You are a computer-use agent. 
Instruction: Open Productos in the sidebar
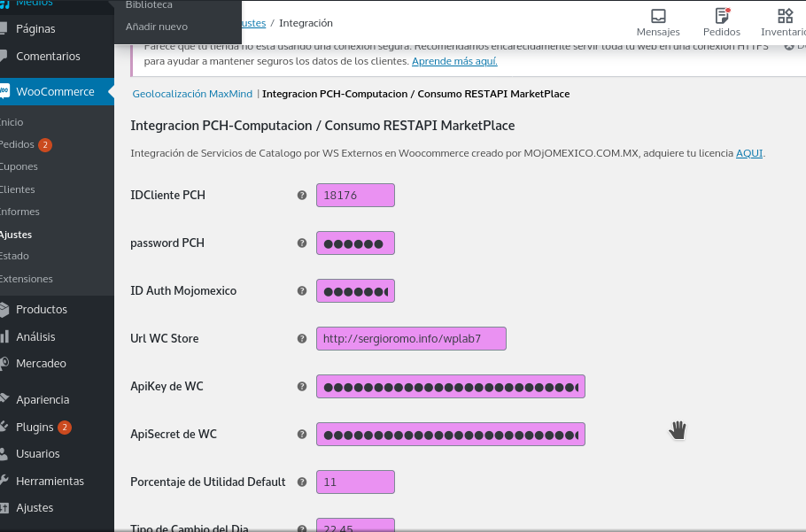tap(42, 310)
